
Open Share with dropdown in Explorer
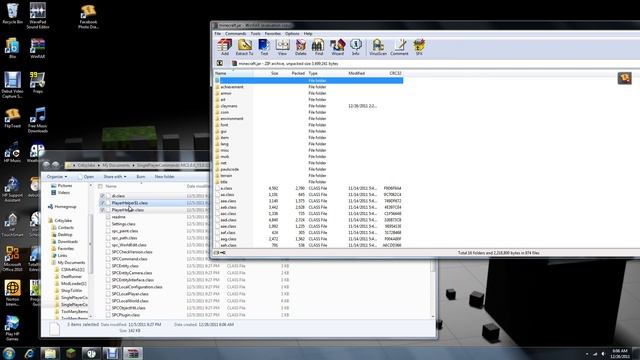pyautogui.click(x=115, y=177)
